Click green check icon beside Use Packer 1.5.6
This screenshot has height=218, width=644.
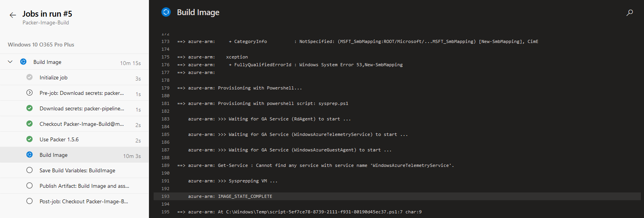29,139
